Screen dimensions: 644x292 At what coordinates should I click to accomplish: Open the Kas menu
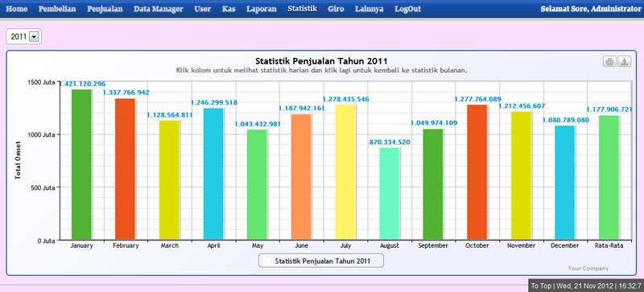click(x=229, y=9)
